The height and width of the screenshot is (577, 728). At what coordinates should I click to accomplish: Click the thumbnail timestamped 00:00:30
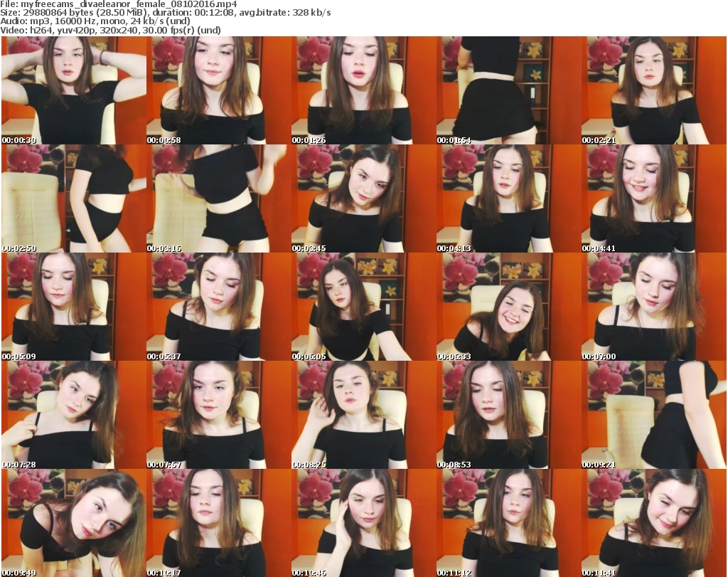73,90
